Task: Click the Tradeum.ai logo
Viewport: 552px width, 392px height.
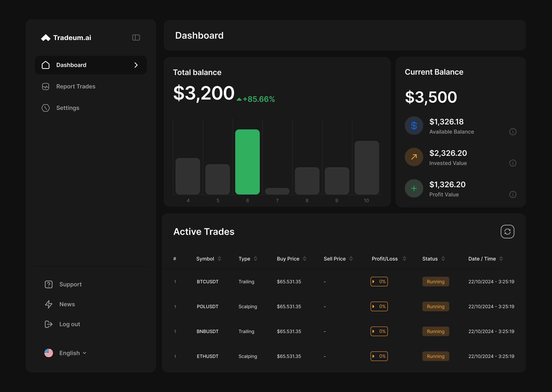Action: pyautogui.click(x=66, y=38)
